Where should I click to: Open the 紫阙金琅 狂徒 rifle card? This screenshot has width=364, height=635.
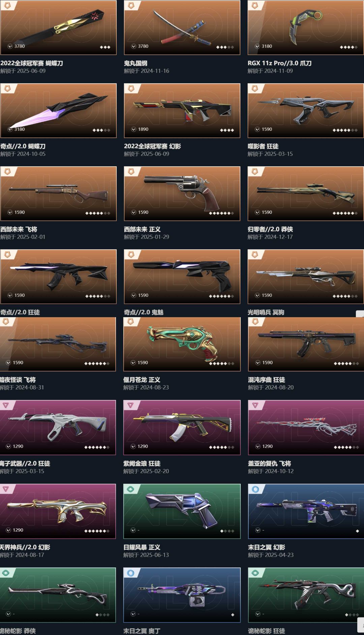pos(182,427)
